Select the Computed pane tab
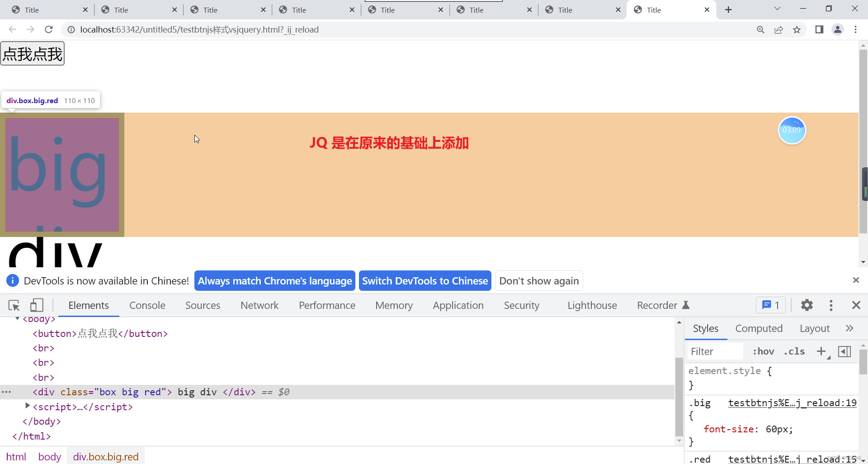This screenshot has height=464, width=868. point(759,328)
